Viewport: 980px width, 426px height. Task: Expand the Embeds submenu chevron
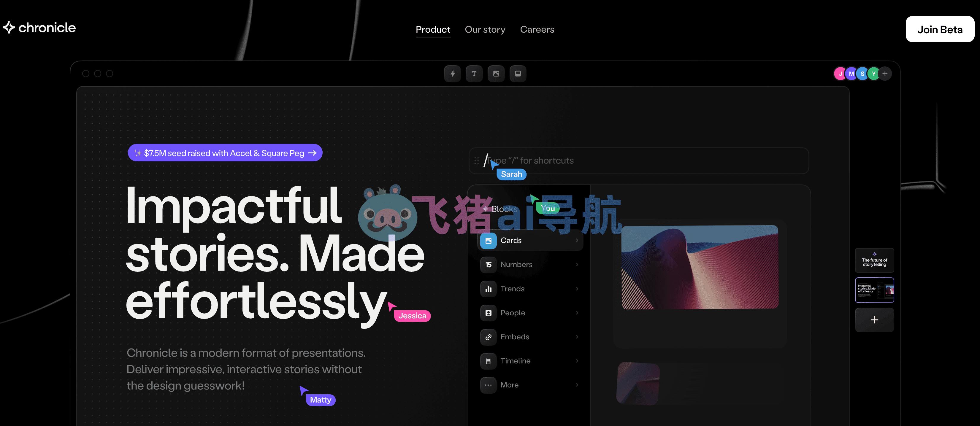[x=577, y=337]
